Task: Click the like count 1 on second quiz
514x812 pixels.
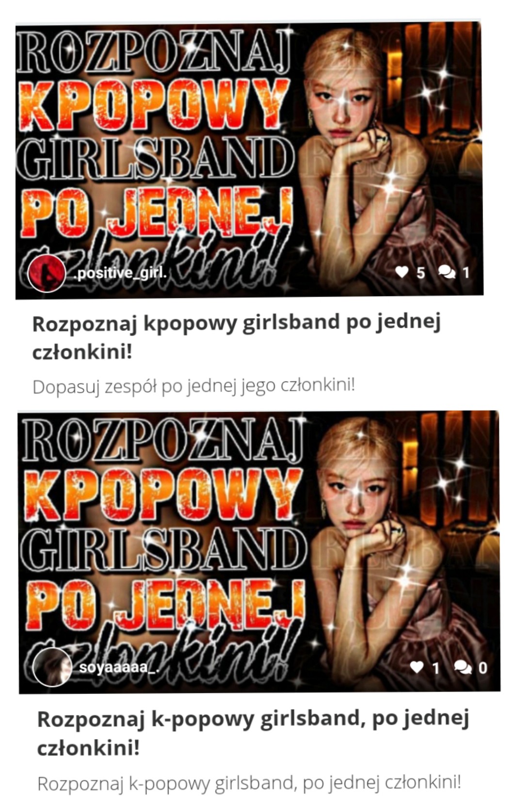Action: [435, 668]
